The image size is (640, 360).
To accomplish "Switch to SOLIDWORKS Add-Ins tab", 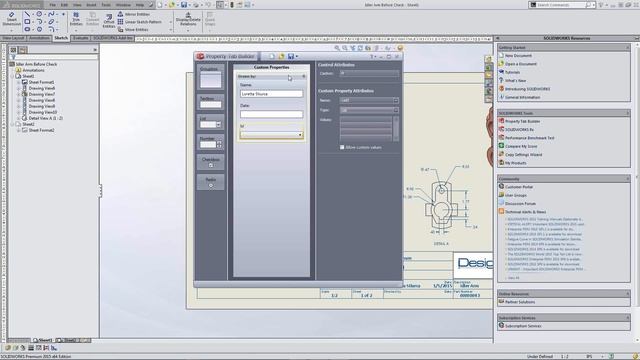I will pos(113,38).
